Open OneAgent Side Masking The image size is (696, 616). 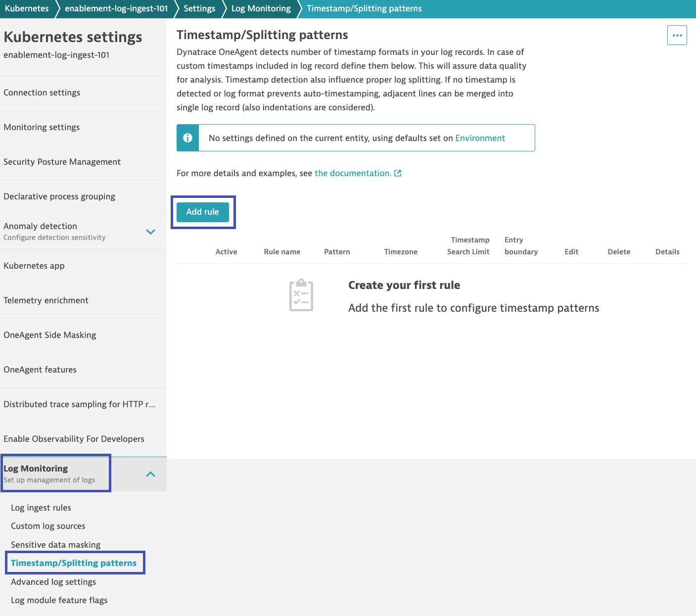click(83, 335)
